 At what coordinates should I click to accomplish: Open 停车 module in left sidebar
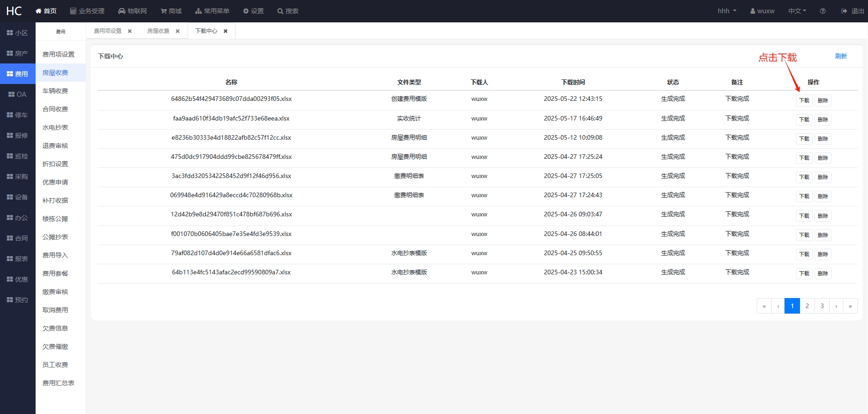click(17, 115)
